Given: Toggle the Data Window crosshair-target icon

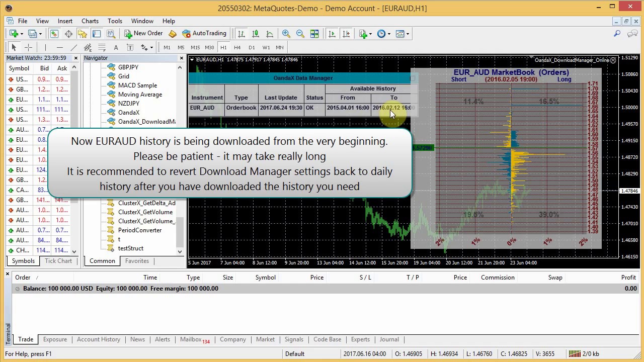Looking at the screenshot, I should coord(68,34).
